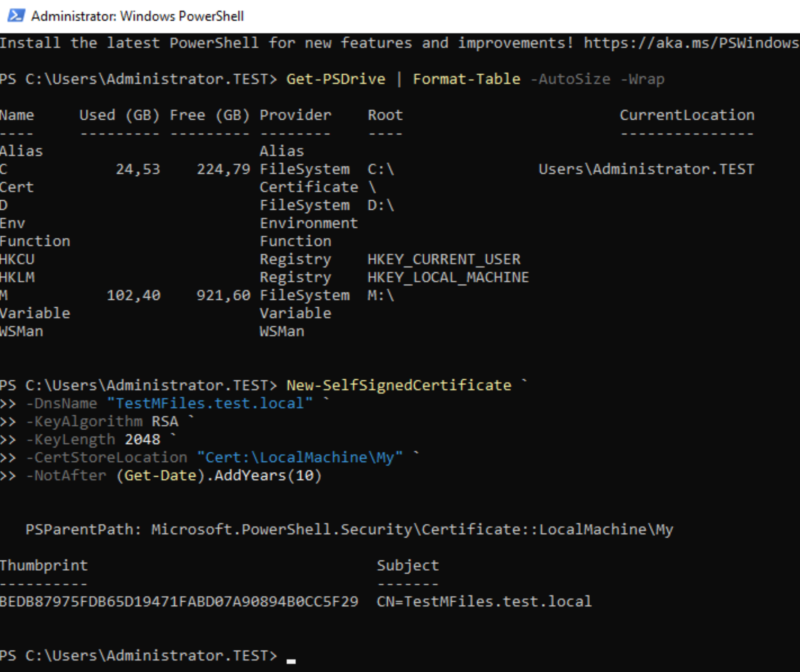The width and height of the screenshot is (800, 672).
Task: Click the 'Environment' provider value
Action: pos(309,223)
